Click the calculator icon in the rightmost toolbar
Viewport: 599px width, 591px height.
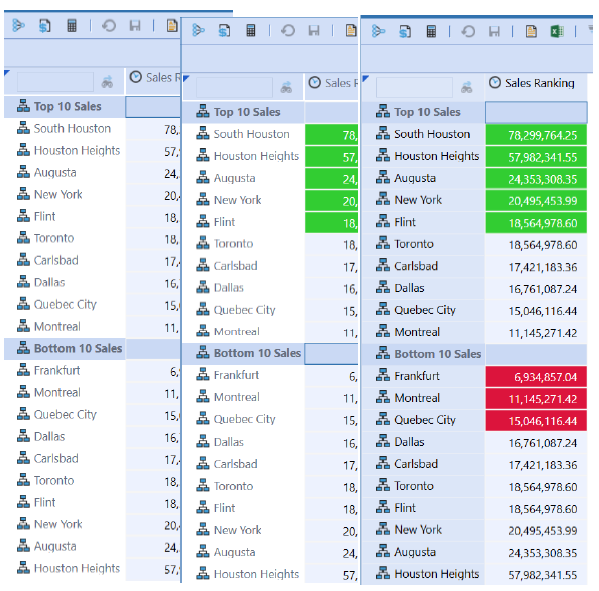[x=431, y=31]
